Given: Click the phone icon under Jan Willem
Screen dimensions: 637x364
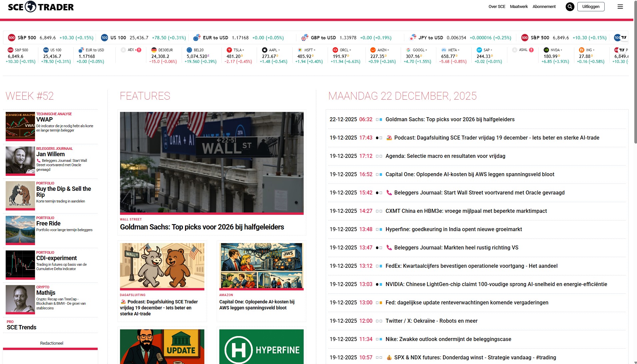Looking at the screenshot, I should point(39,161).
